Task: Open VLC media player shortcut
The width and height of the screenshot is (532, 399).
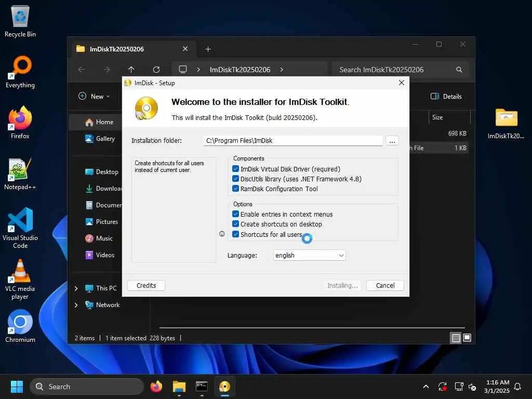Action: pyautogui.click(x=20, y=279)
